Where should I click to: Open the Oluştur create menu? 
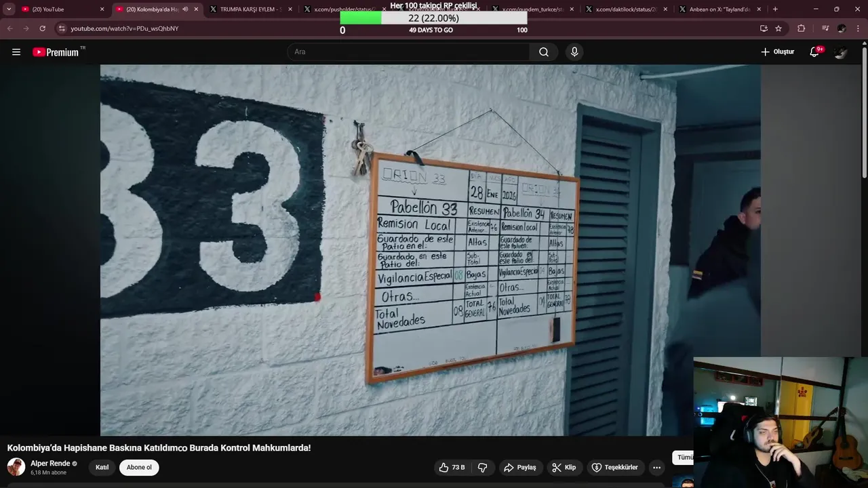click(x=777, y=52)
